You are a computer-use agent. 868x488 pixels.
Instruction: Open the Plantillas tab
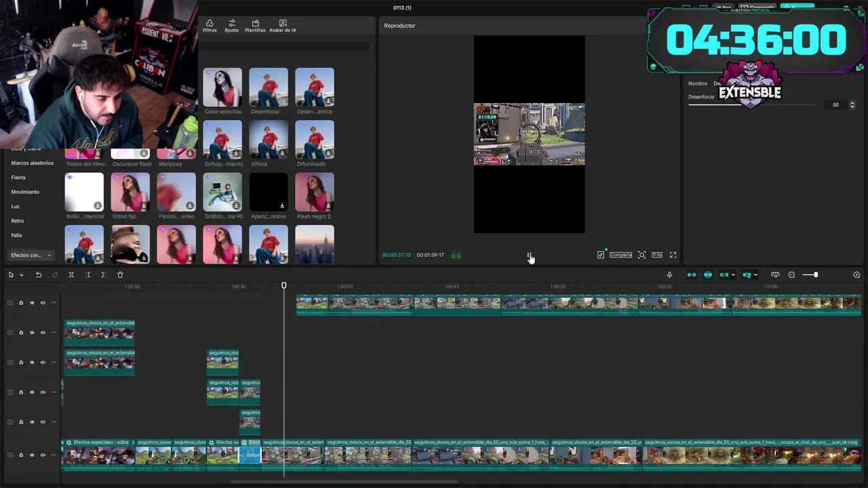point(255,26)
